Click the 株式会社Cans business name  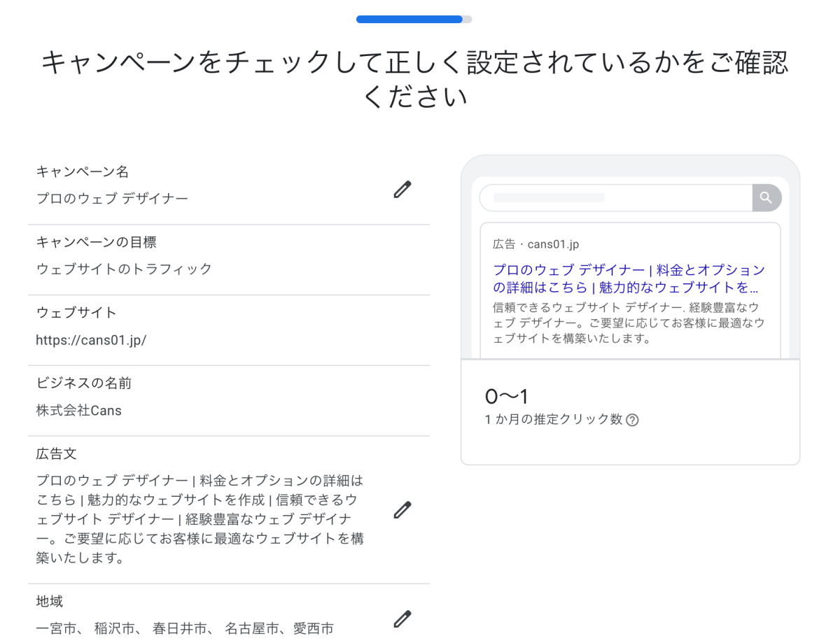[79, 411]
